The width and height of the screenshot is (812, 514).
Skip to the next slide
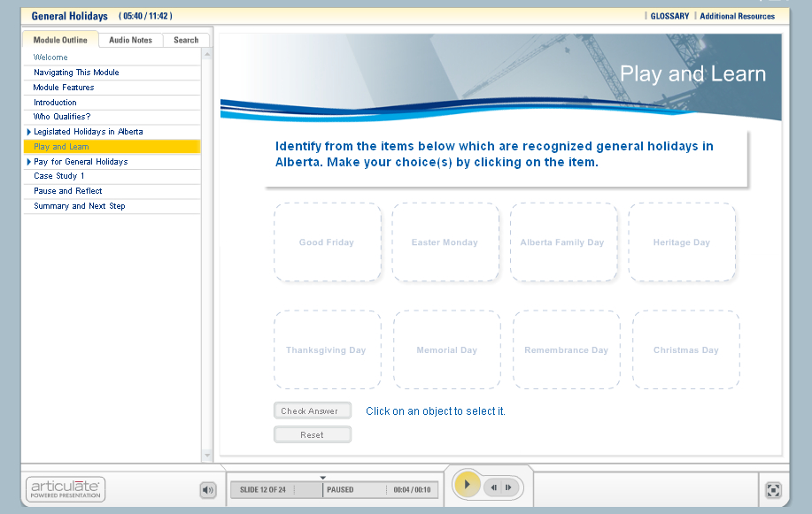[x=509, y=487]
